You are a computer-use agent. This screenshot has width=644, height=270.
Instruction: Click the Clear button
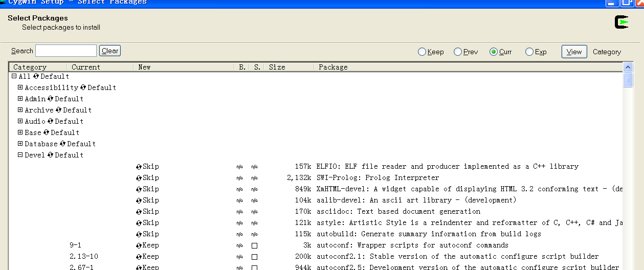click(110, 51)
